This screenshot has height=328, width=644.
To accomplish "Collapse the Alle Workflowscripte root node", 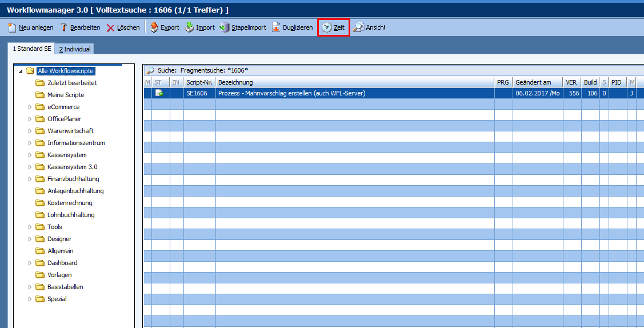I will 21,71.
